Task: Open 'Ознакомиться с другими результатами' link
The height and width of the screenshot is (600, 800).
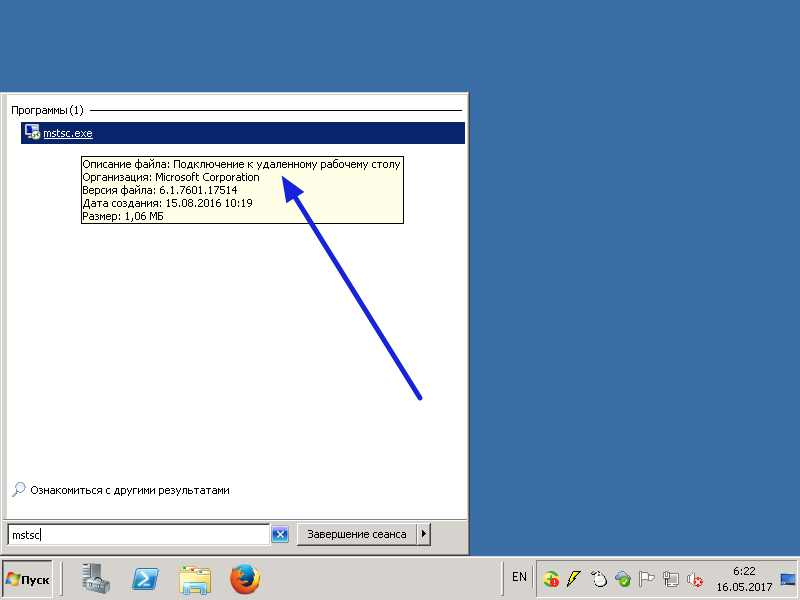Action: [130, 490]
